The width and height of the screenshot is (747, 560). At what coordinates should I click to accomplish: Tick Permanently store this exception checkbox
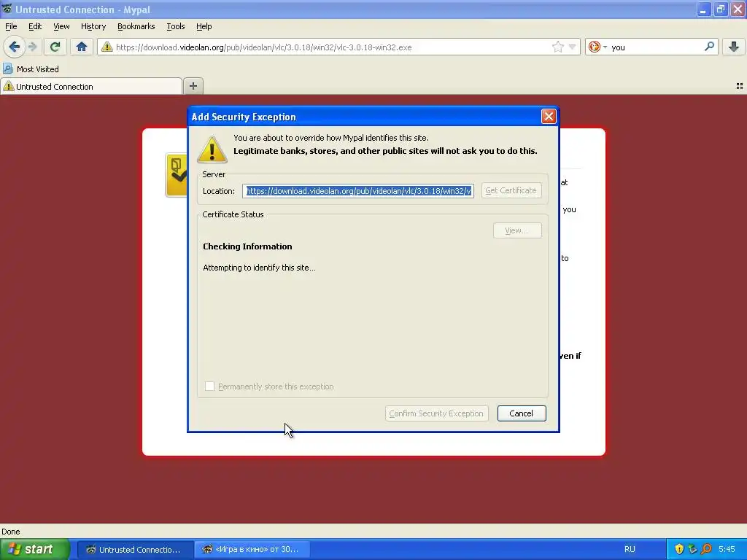click(209, 386)
